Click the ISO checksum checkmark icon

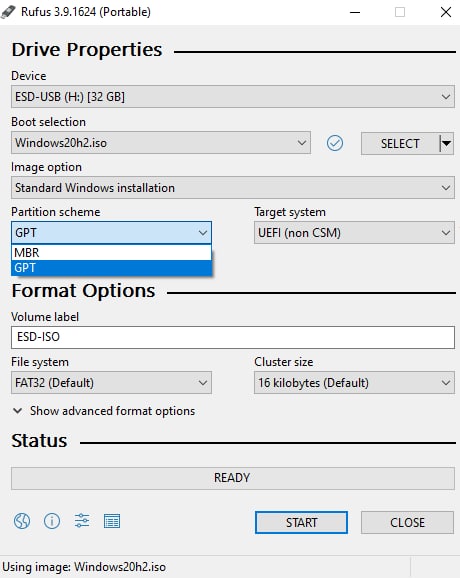pyautogui.click(x=335, y=143)
